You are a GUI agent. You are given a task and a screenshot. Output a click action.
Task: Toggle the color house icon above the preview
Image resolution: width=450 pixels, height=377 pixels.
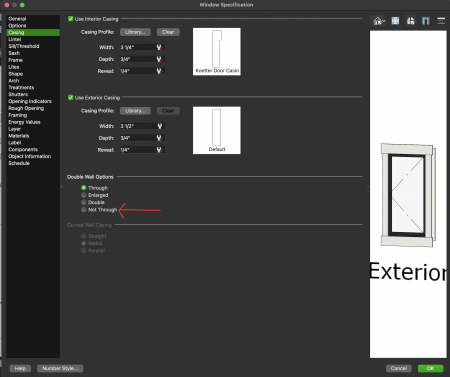[x=410, y=21]
